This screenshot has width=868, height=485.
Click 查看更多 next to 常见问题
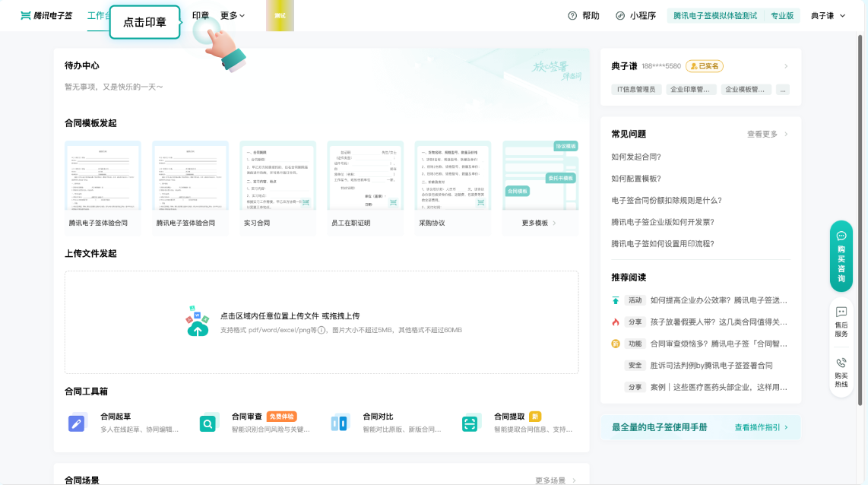(762, 133)
